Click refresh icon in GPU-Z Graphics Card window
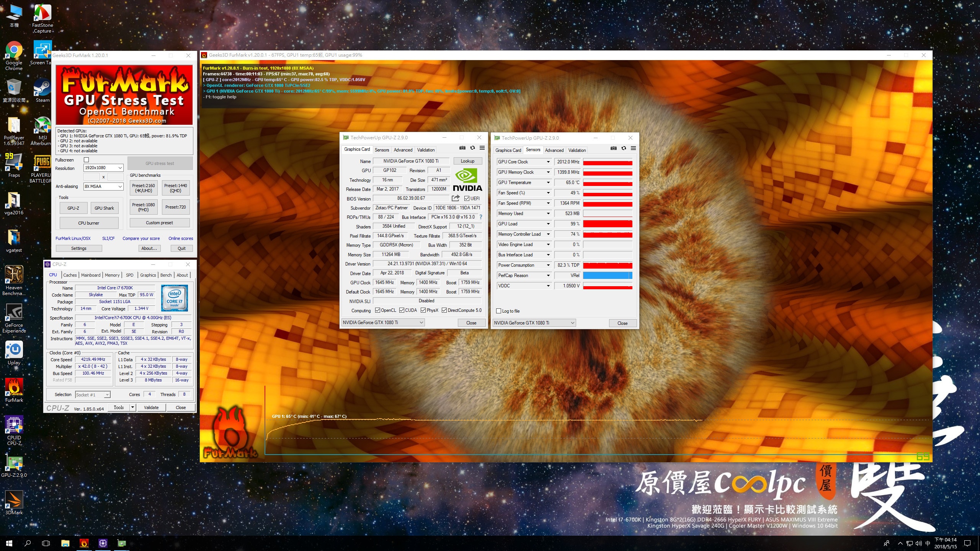Viewport: 980px width, 551px height. pyautogui.click(x=472, y=148)
